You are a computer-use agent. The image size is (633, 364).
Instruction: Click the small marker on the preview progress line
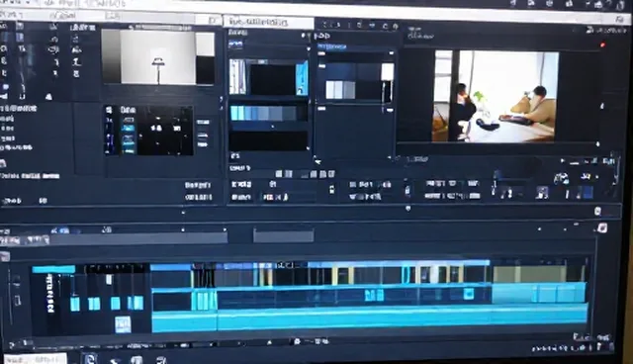click(x=597, y=143)
